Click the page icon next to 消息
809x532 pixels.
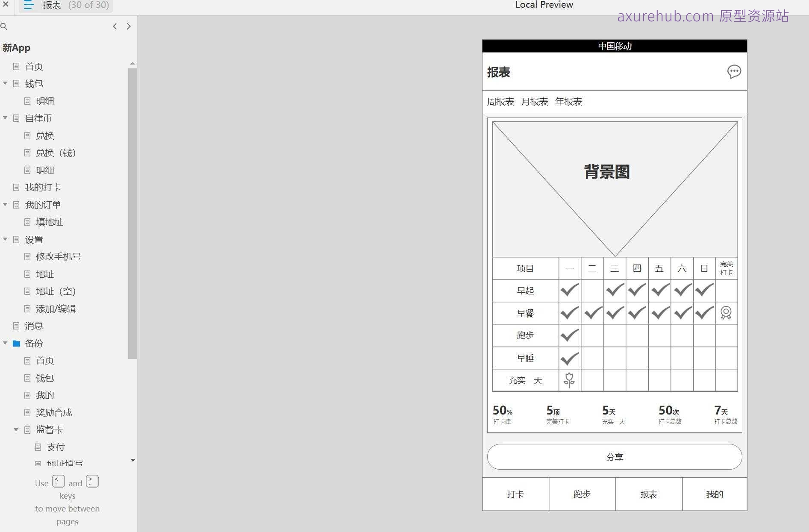(16, 326)
